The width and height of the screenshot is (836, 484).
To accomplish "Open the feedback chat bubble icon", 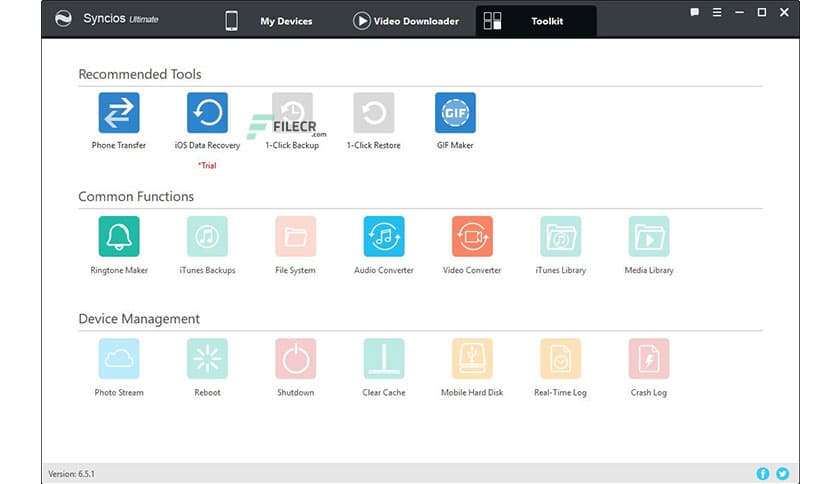I will pyautogui.click(x=694, y=12).
